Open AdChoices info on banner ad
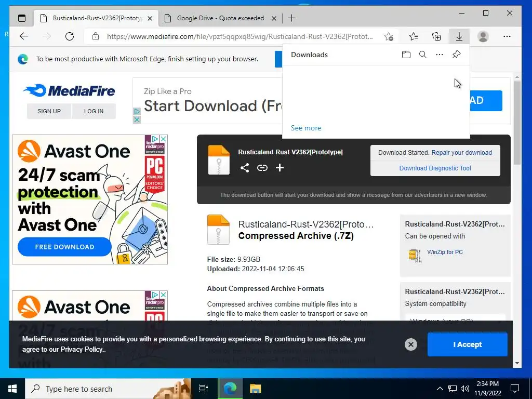Image resolution: width=532 pixels, height=399 pixels. coord(137,111)
